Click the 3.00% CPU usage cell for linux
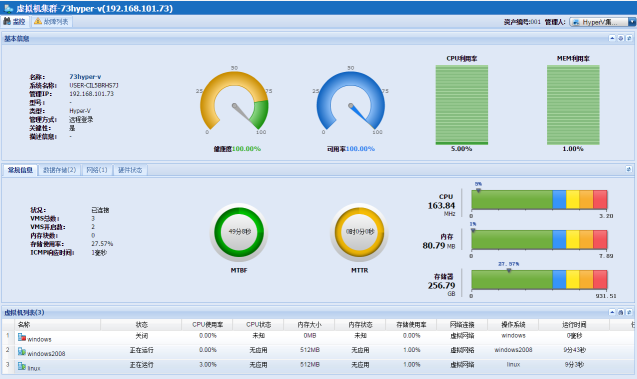The width and height of the screenshot is (637, 379). 208,365
